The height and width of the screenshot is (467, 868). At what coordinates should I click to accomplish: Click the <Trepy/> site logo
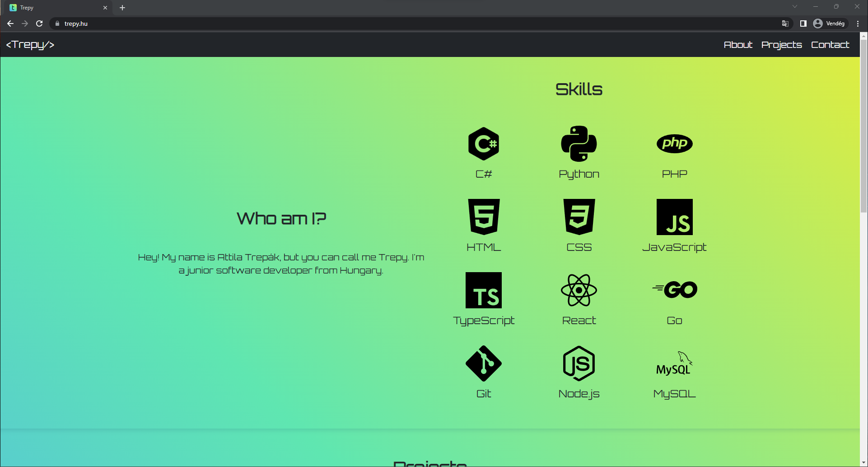pyautogui.click(x=30, y=44)
